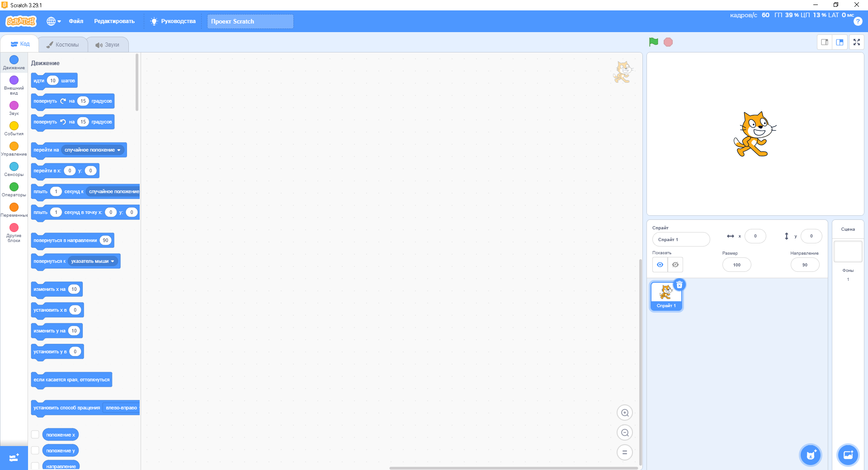Click the Scratch logo
Viewport: 868px width, 470px height.
(x=21, y=21)
